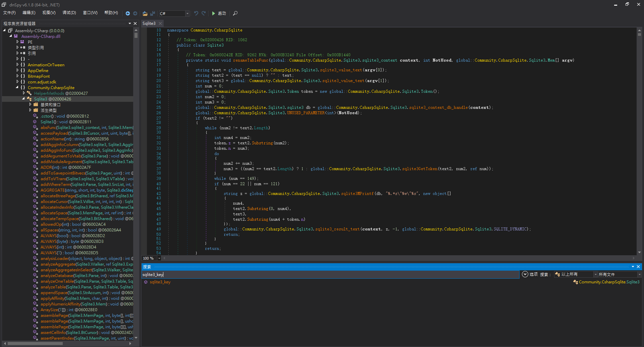Click the navigate forward arrow icon
The width and height of the screenshot is (644, 347).
(135, 13)
